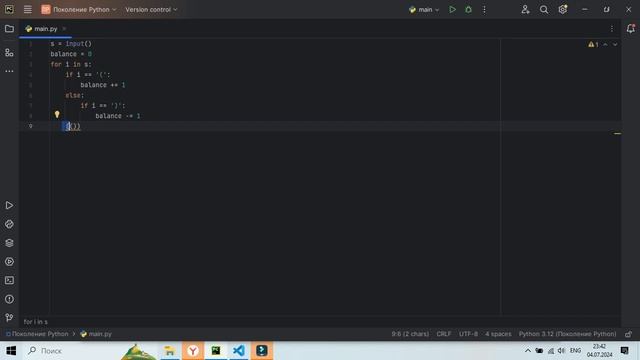The image size is (640, 360).
Task: Close the main.py editor tab
Action: tap(64, 29)
